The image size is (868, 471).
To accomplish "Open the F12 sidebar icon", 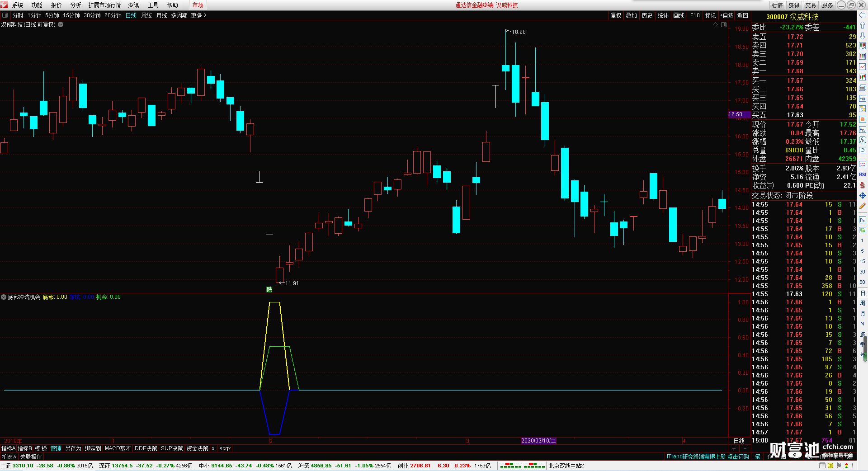I will [862, 130].
